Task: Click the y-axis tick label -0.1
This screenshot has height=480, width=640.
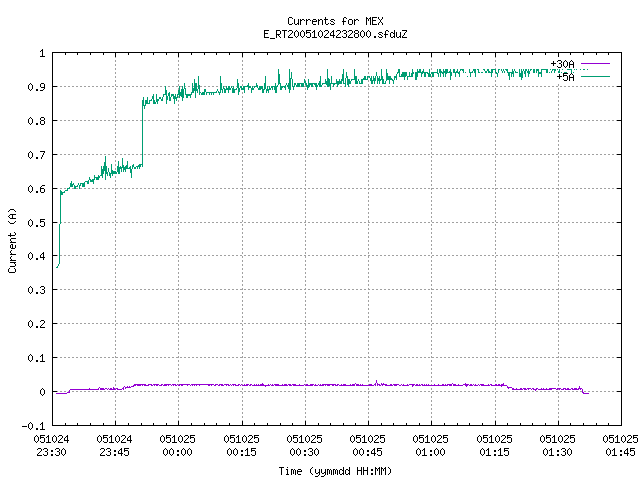Action: coord(33,426)
